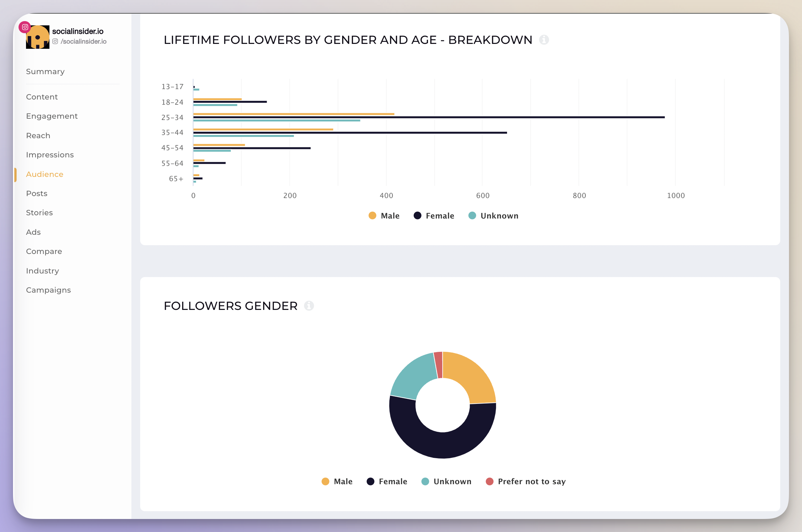Select the Reach sidebar icon
This screenshot has width=802, height=532.
38,135
